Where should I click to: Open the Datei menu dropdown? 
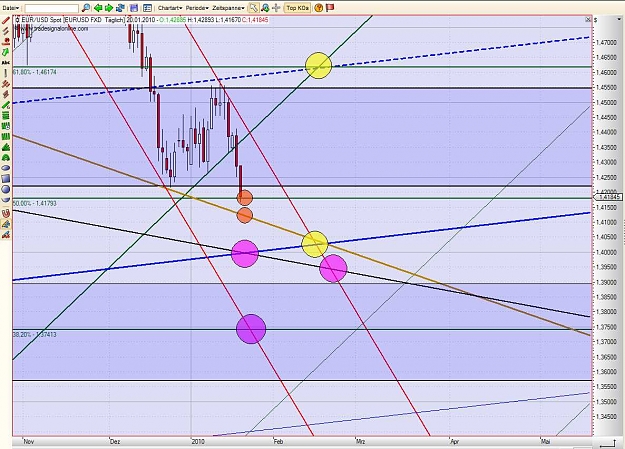pyautogui.click(x=10, y=8)
